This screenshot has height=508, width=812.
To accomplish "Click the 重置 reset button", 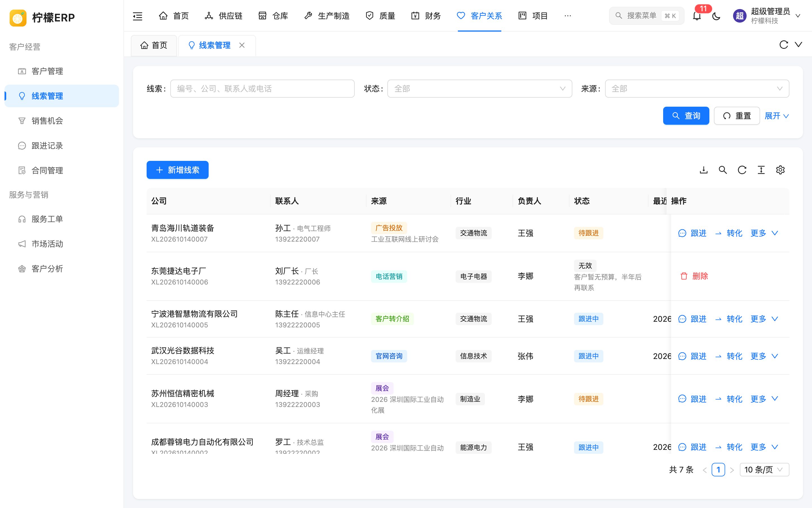I will [x=737, y=116].
